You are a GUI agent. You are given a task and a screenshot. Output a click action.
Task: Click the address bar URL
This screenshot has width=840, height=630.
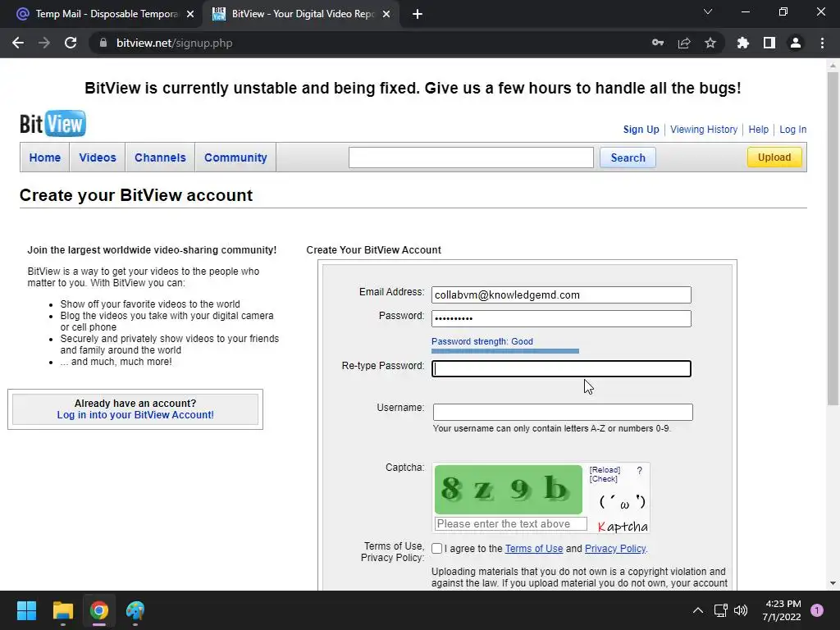click(x=174, y=43)
